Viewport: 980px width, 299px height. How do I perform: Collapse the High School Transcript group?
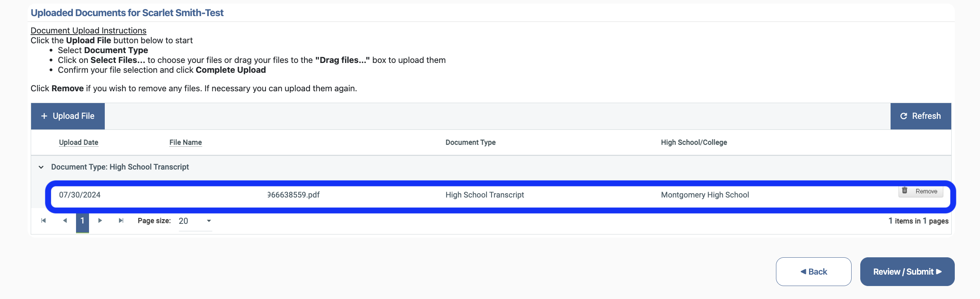[41, 167]
